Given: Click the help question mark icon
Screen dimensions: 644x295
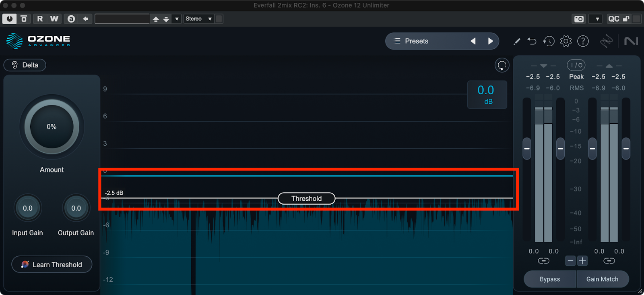Looking at the screenshot, I should point(583,41).
